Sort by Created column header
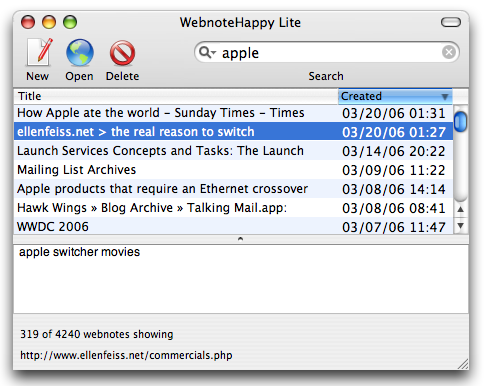Image resolution: width=485 pixels, height=386 pixels. 395,96
